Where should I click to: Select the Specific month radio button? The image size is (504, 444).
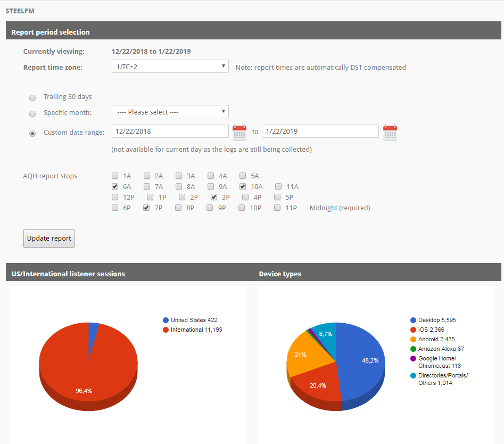click(33, 113)
